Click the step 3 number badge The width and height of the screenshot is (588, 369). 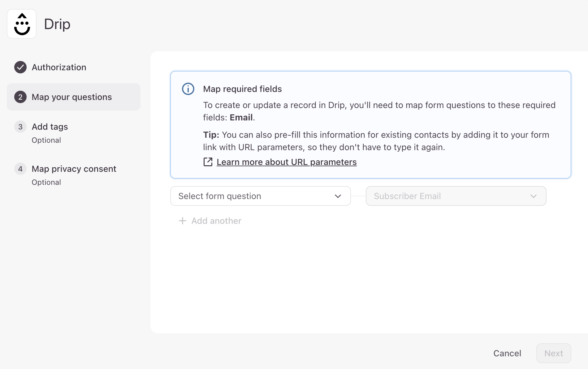pos(20,127)
